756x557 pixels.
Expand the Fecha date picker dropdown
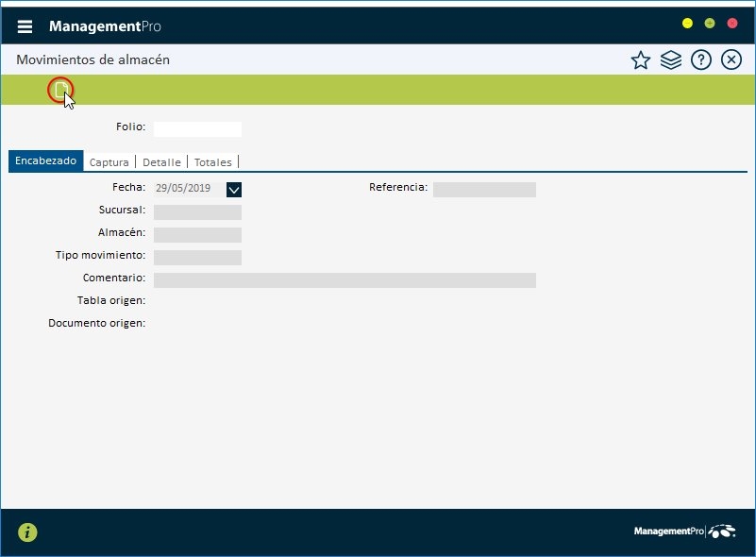pyautogui.click(x=234, y=190)
